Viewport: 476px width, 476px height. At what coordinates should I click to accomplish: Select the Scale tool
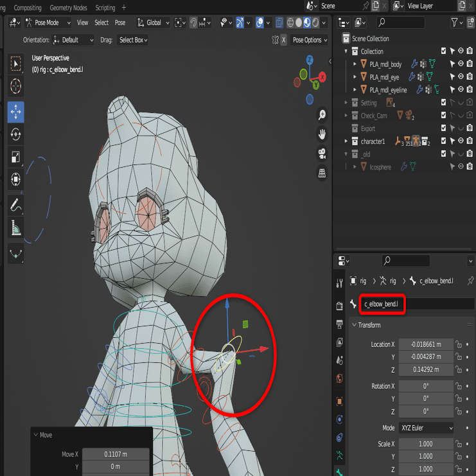click(15, 157)
